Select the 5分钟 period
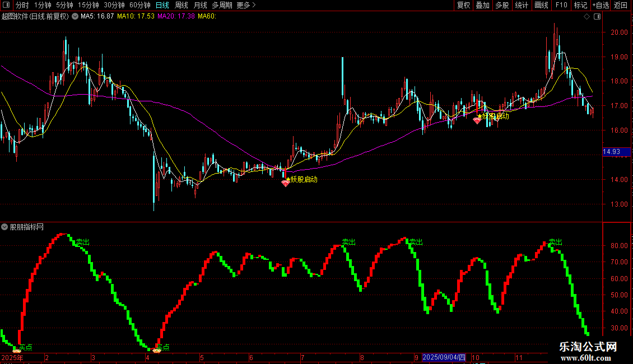 64,5
